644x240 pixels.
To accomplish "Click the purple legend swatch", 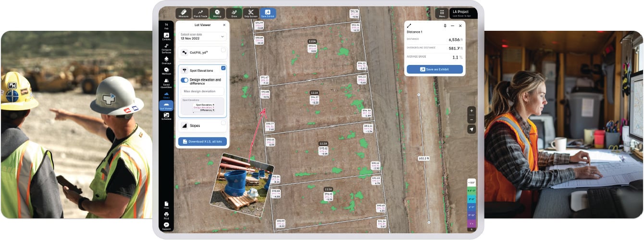I will tap(471, 224).
